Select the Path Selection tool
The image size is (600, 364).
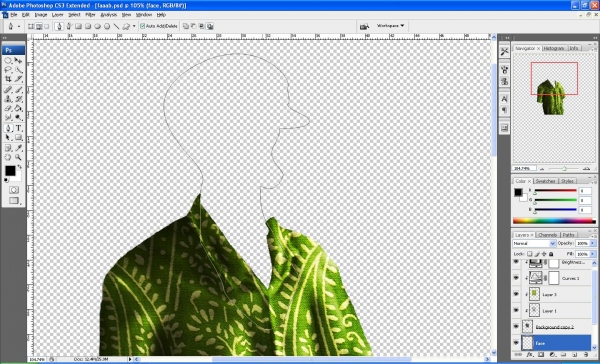pos(8,137)
